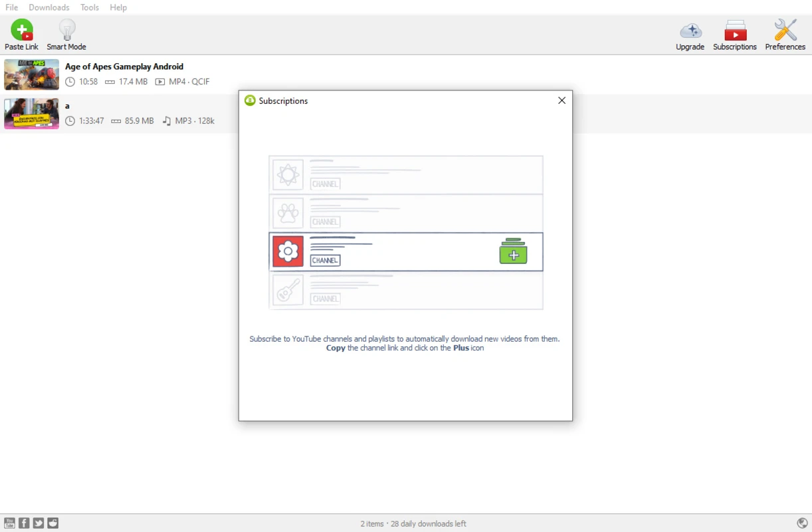The image size is (812, 532).
Task: Open the Upgrade cloud icon
Action: 690,35
